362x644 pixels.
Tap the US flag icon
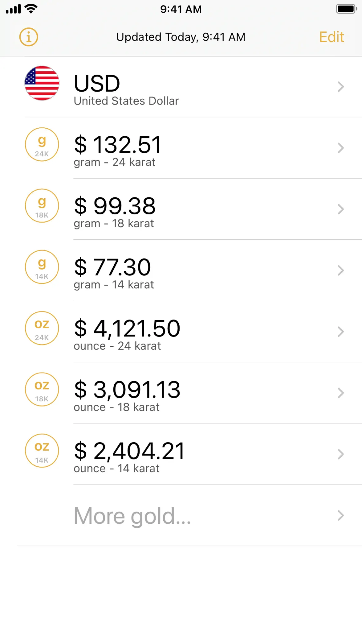[x=42, y=83]
